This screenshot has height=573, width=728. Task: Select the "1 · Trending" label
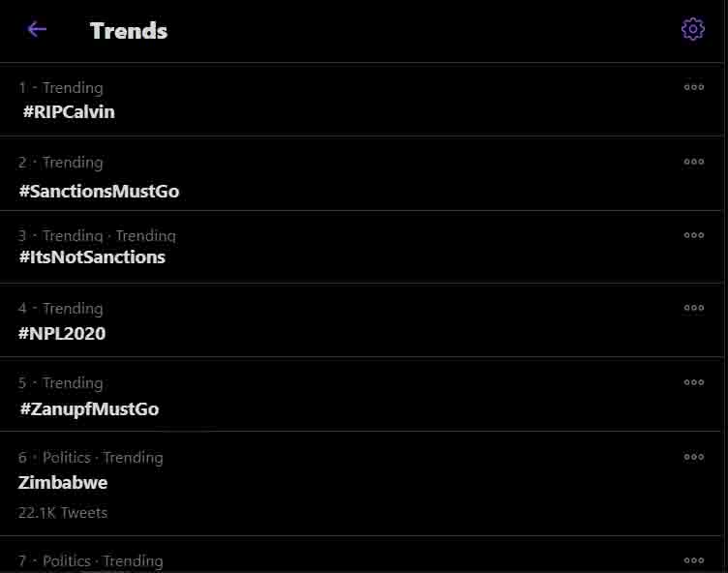(x=61, y=88)
